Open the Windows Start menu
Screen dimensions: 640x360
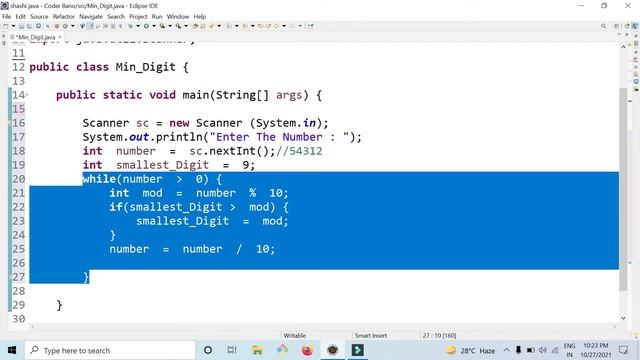[12, 350]
